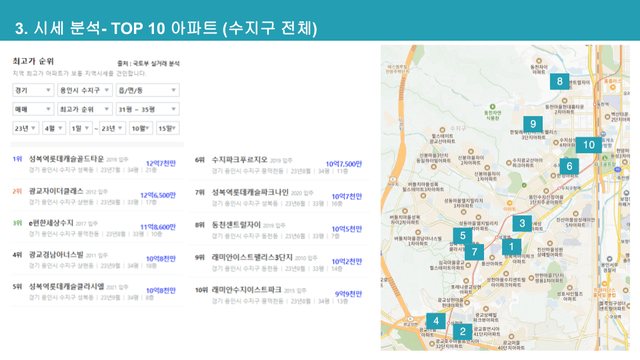The image size is (640, 360).
Task: Click map marker number 10
Action: pos(589,144)
